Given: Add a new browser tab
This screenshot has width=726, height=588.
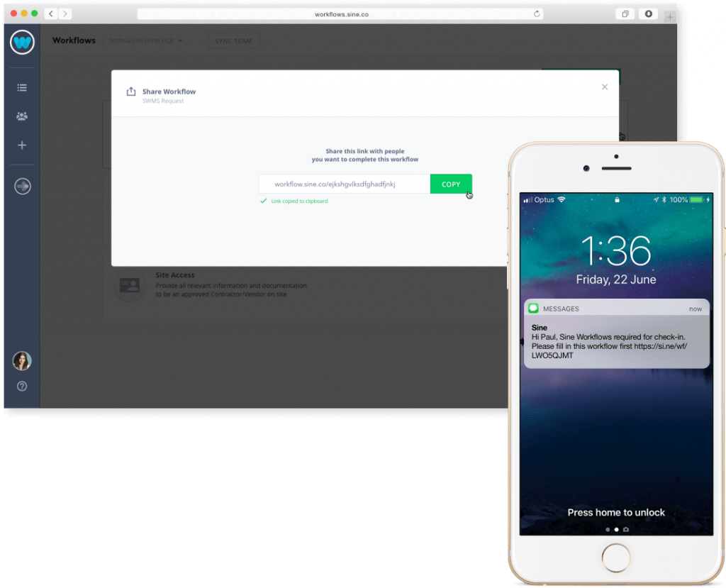Looking at the screenshot, I should 669,17.
